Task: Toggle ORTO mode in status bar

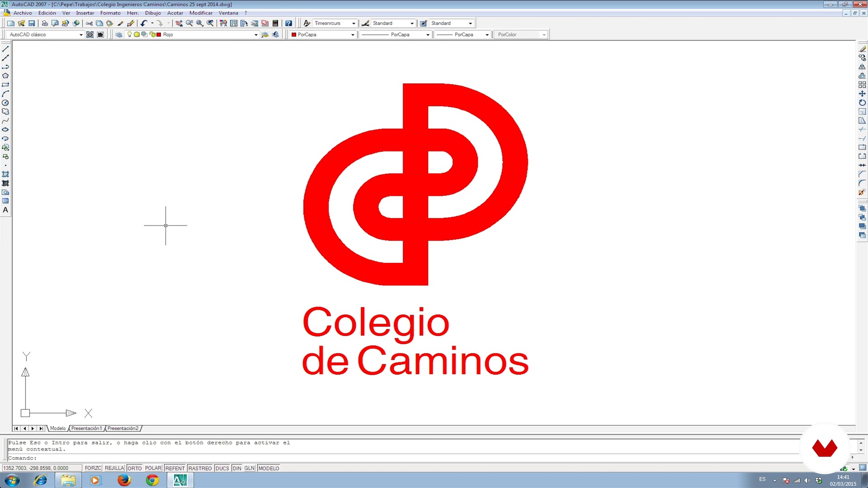Action: [x=134, y=468]
